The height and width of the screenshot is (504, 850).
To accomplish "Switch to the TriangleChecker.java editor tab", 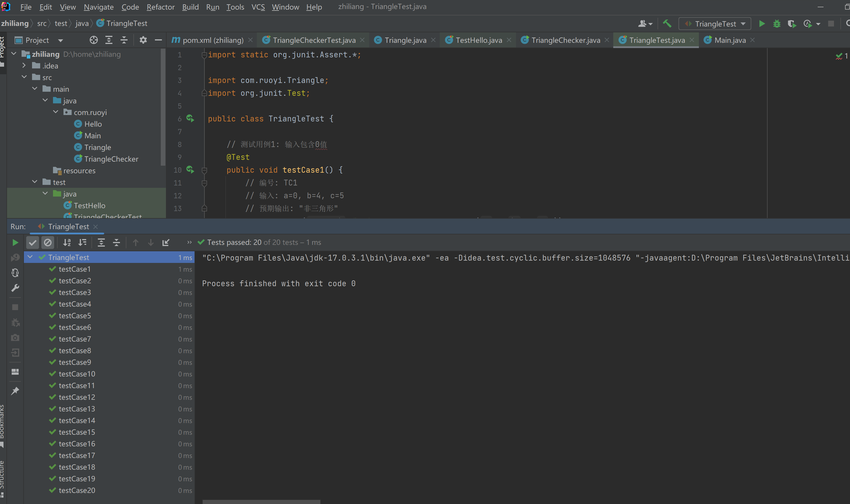I will (x=565, y=40).
